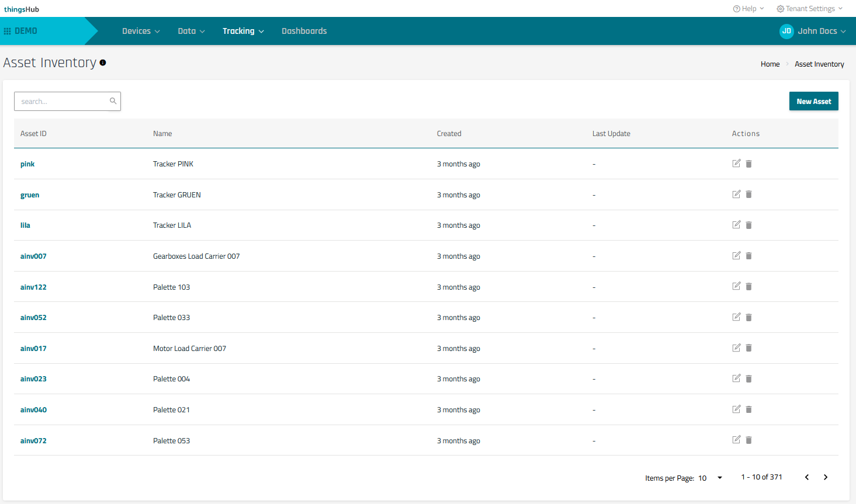Go to Dashboards in the navbar
Screen dimensions: 856x504
[x=304, y=31]
